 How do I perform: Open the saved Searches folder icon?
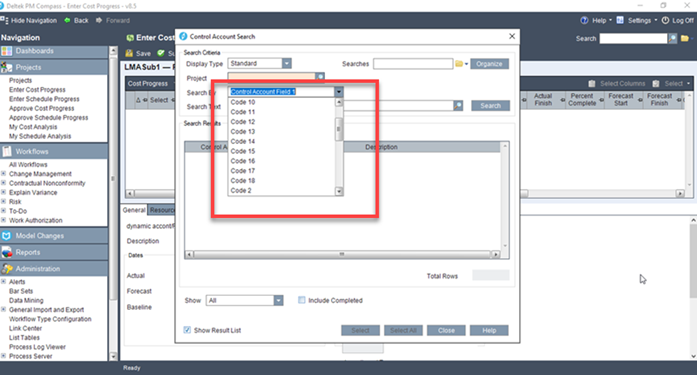(x=459, y=64)
